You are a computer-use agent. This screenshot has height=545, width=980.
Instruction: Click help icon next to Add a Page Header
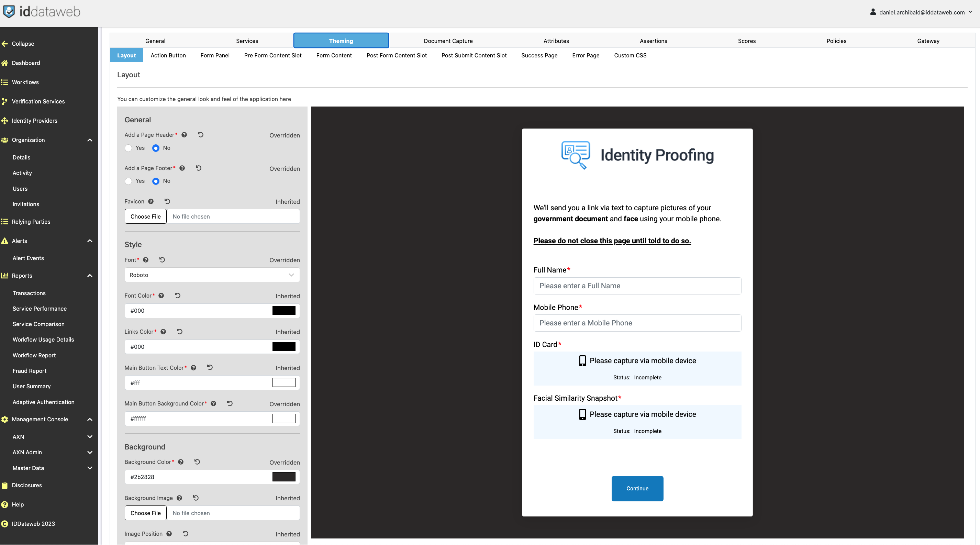tap(184, 135)
